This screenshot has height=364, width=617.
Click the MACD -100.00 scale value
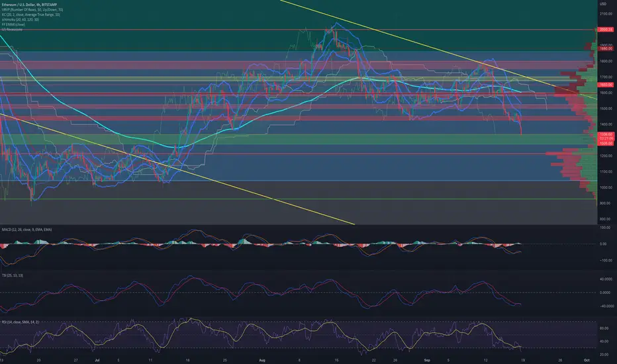click(606, 261)
